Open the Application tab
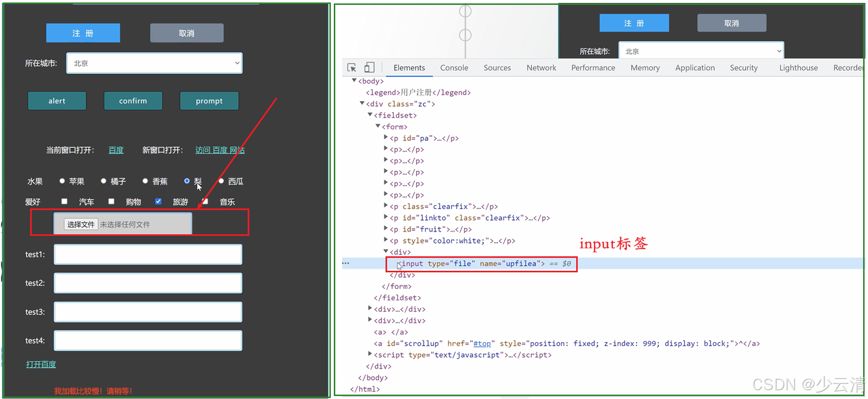The height and width of the screenshot is (399, 868). 694,68
